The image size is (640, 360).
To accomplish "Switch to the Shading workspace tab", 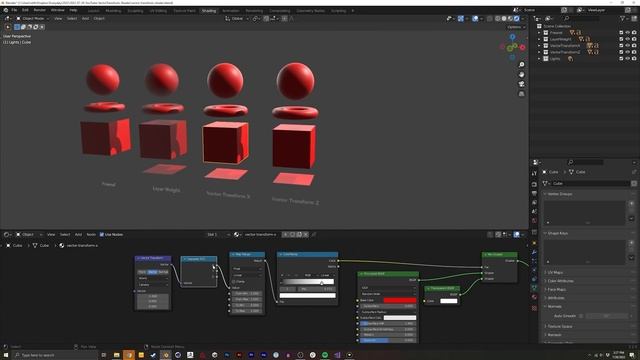I will tap(209, 11).
